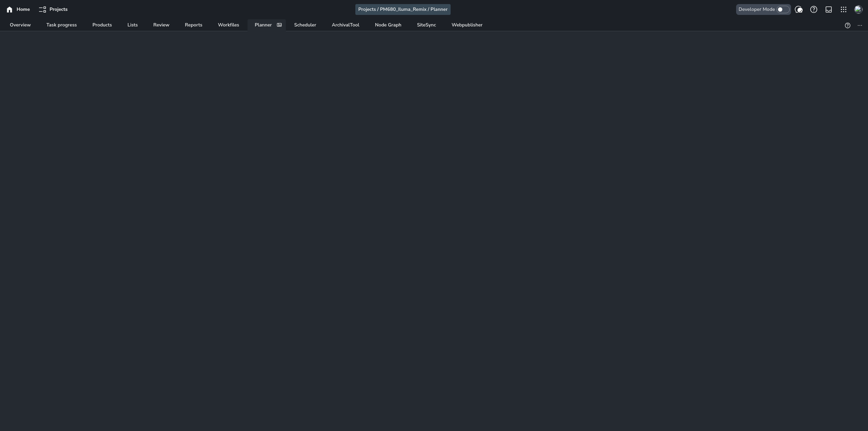The image size is (868, 431).
Task: Toggle the Developer Mode switch
Action: (783, 9)
